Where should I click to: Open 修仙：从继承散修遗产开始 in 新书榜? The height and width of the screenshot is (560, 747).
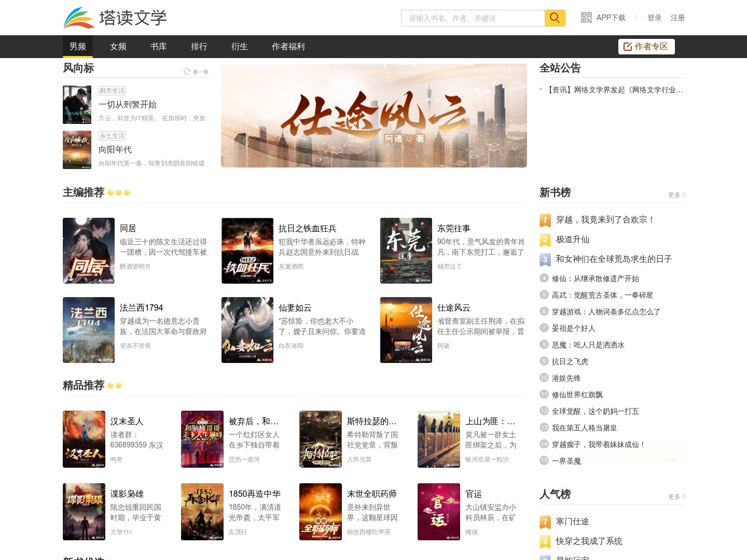tap(596, 278)
